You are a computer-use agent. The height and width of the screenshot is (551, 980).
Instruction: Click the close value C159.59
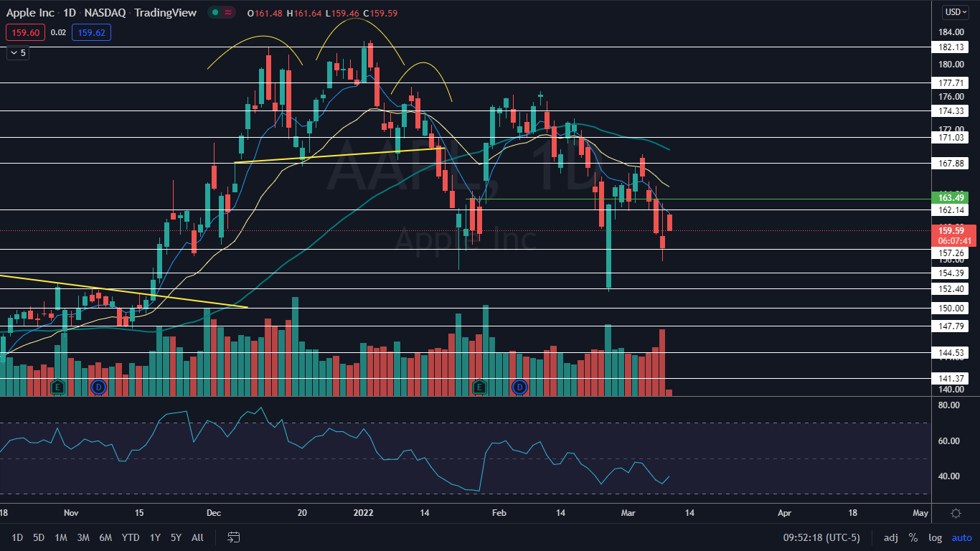381,13
